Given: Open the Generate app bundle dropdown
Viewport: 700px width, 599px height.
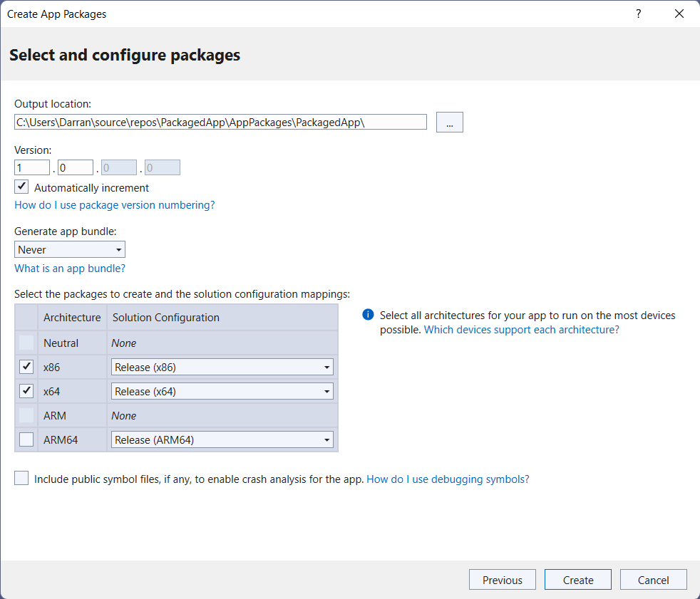Looking at the screenshot, I should pyautogui.click(x=118, y=249).
